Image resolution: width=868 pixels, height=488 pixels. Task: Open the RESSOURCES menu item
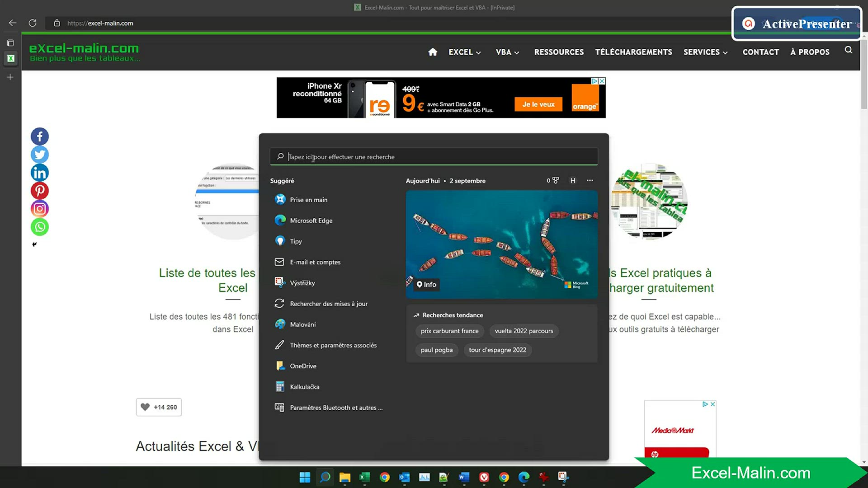[x=559, y=52]
